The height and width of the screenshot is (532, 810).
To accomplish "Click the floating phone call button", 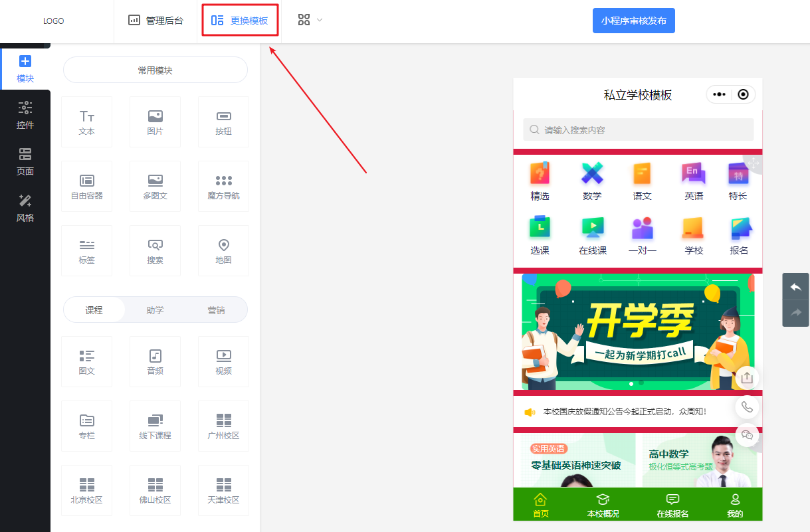I will [x=748, y=406].
